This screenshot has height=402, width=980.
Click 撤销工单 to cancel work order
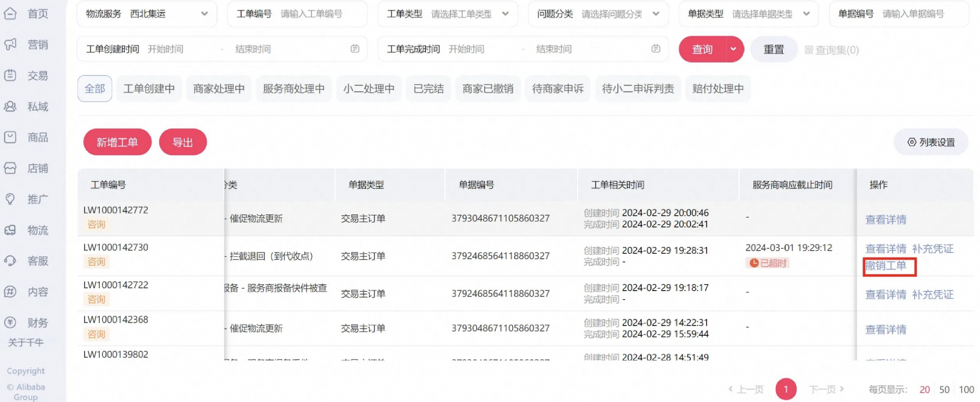click(886, 265)
